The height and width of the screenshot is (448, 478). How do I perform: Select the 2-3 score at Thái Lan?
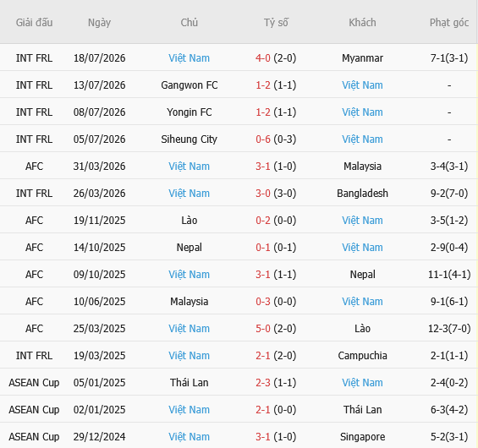263,383
